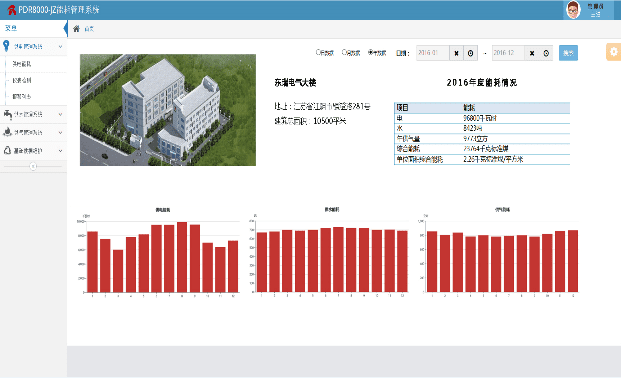
Task: Collapse the sidebar with the blue arrow handle
Action: click(x=66, y=29)
